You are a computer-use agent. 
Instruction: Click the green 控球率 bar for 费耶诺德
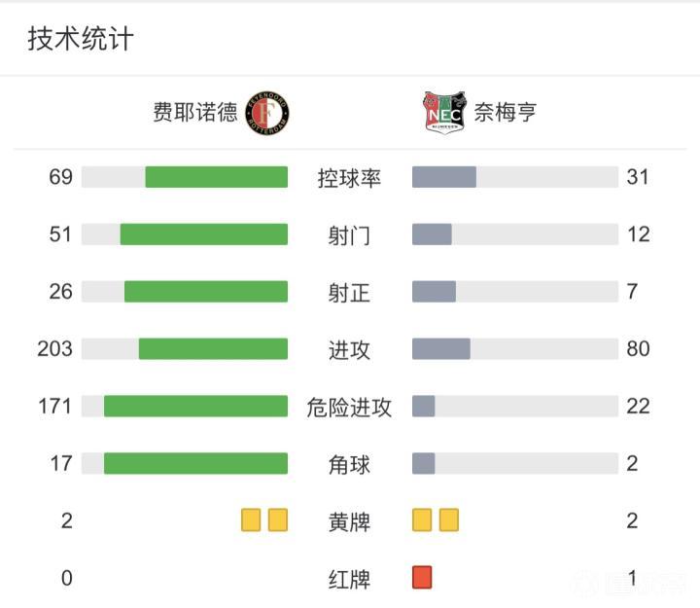point(217,177)
